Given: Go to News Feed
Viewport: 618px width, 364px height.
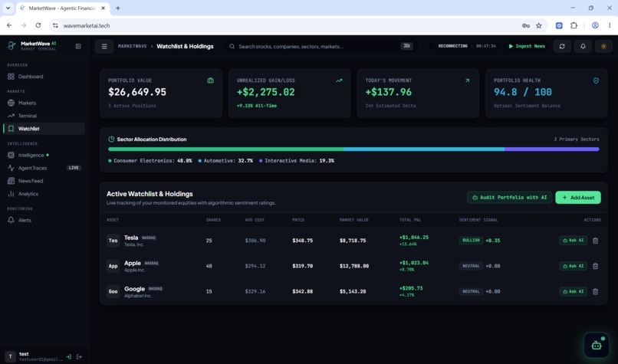Looking at the screenshot, I should pos(44,181).
